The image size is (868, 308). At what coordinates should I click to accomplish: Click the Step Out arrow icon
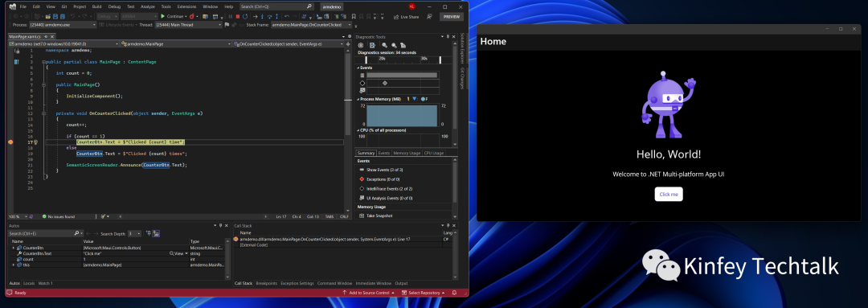(276, 17)
